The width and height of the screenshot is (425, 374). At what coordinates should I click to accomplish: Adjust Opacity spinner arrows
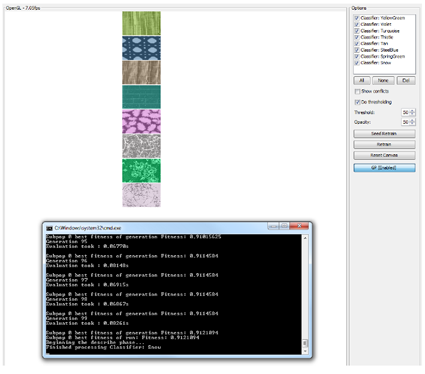pyautogui.click(x=412, y=122)
